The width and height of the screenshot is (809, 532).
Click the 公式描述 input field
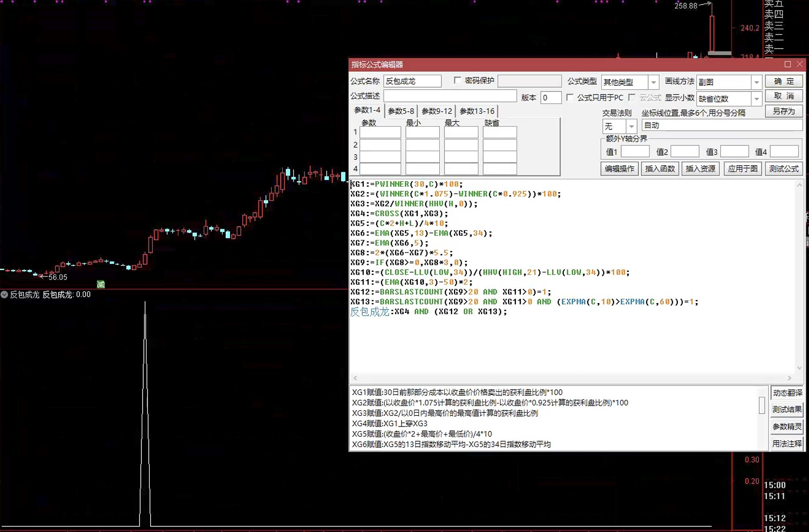pos(450,96)
